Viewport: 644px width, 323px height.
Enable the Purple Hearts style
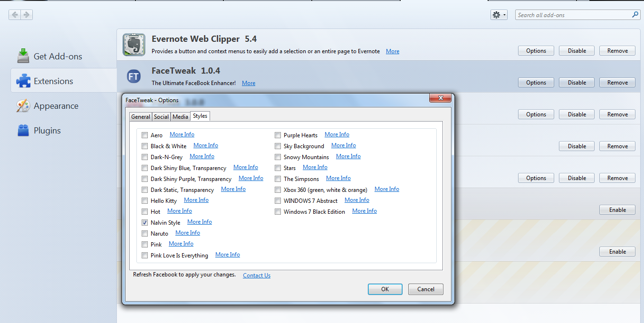click(278, 135)
